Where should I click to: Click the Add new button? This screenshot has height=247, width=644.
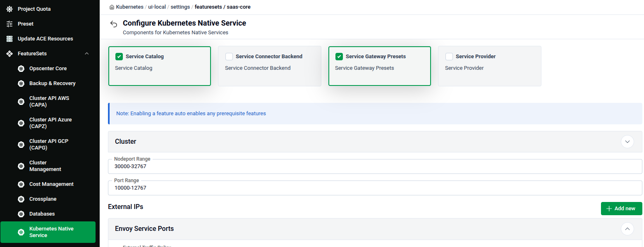621,209
